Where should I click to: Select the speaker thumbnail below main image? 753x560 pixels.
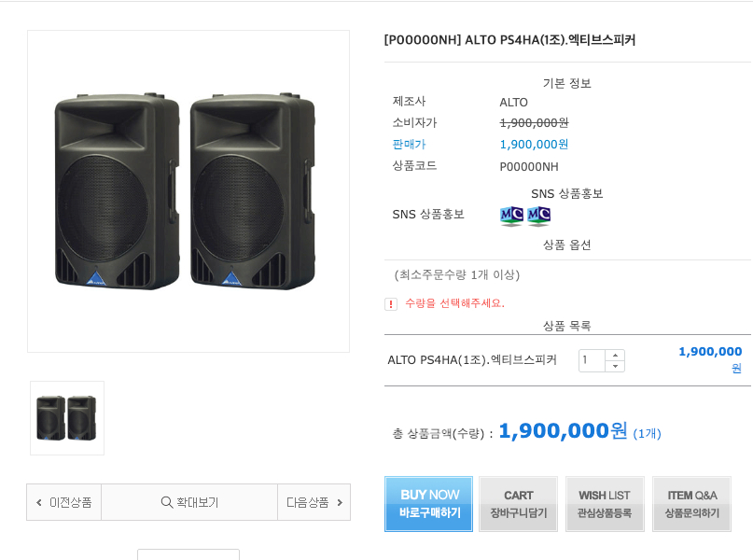[67, 418]
